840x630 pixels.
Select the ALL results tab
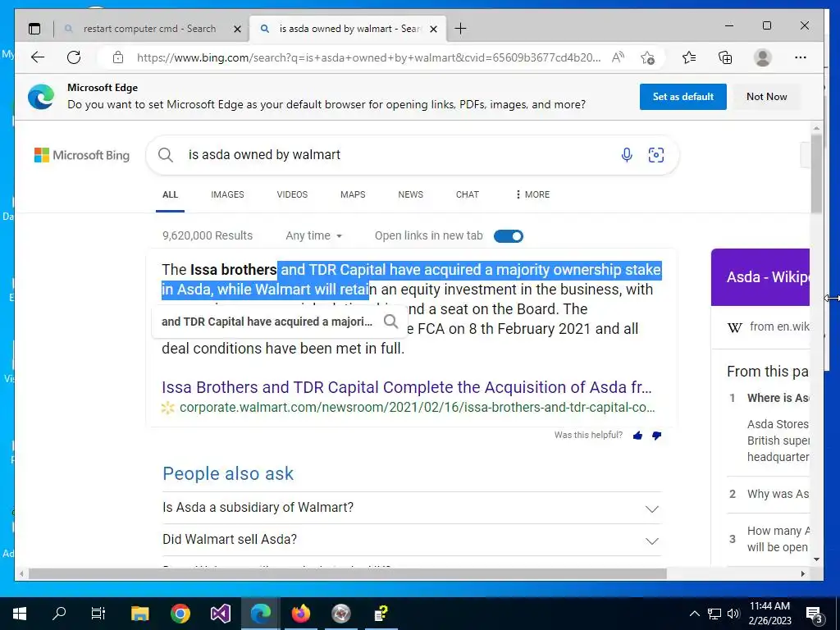click(x=170, y=194)
